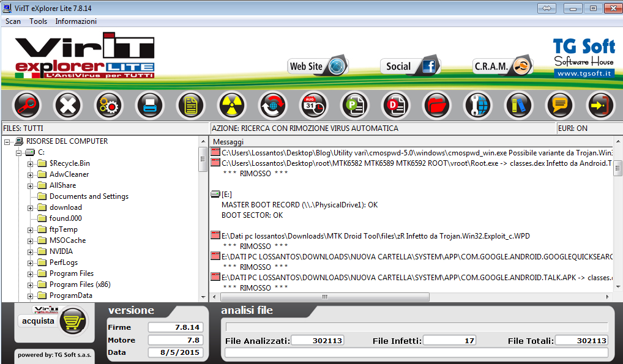This screenshot has height=364, width=623.
Task: Expand the download folder
Action: [x=30, y=208]
